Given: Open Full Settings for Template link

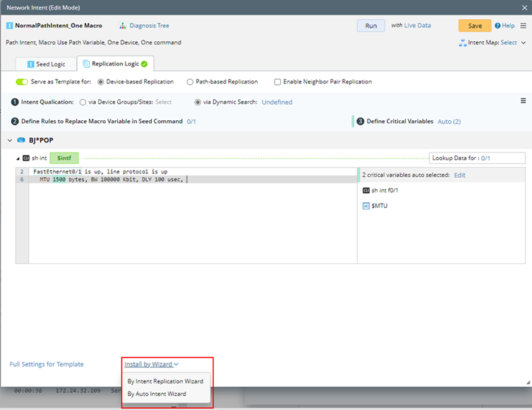Looking at the screenshot, I should (46, 364).
